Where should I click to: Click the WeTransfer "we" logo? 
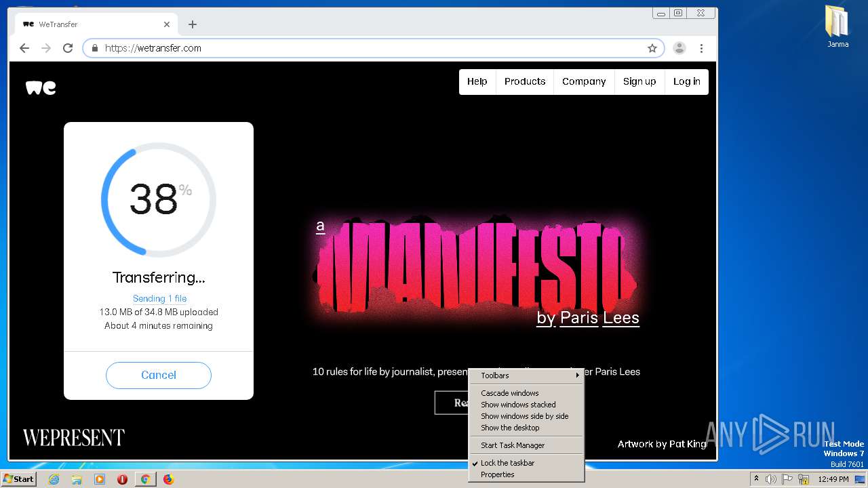point(41,87)
